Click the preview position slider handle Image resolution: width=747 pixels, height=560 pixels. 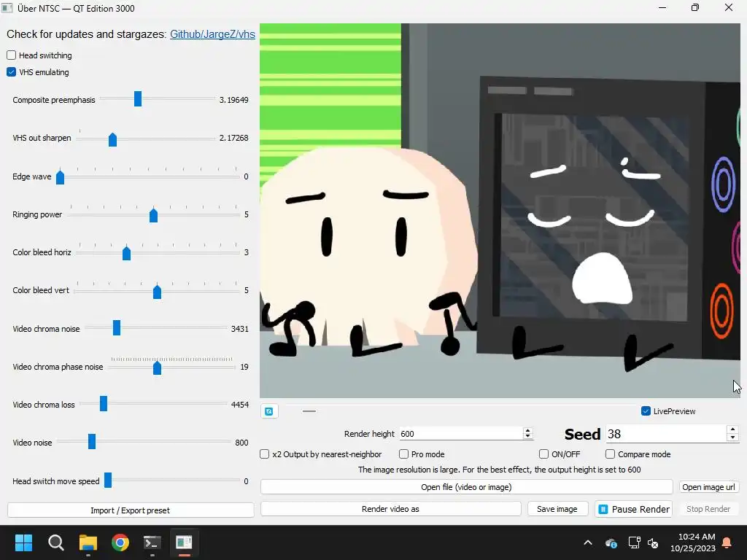309,411
